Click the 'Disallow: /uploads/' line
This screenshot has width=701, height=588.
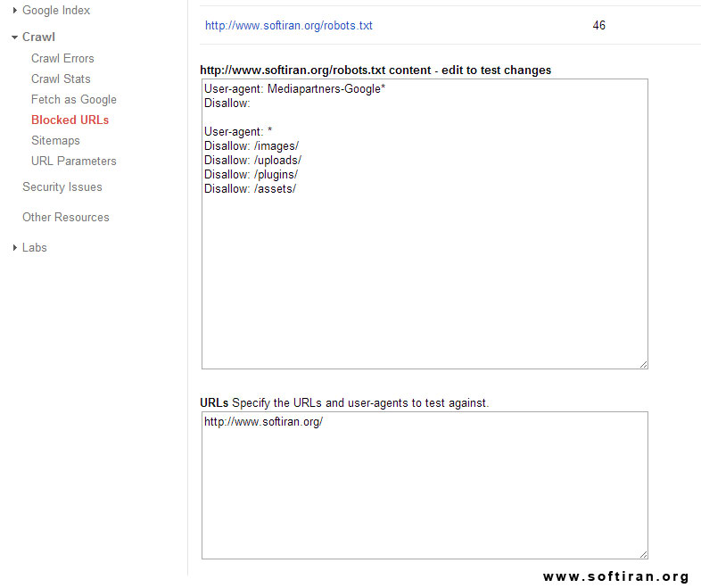point(252,161)
